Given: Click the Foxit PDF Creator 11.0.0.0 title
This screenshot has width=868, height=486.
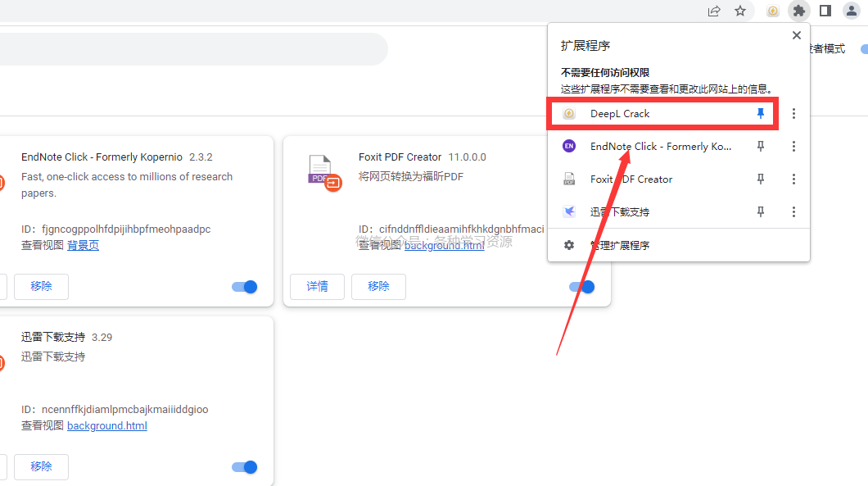Looking at the screenshot, I should coord(423,157).
